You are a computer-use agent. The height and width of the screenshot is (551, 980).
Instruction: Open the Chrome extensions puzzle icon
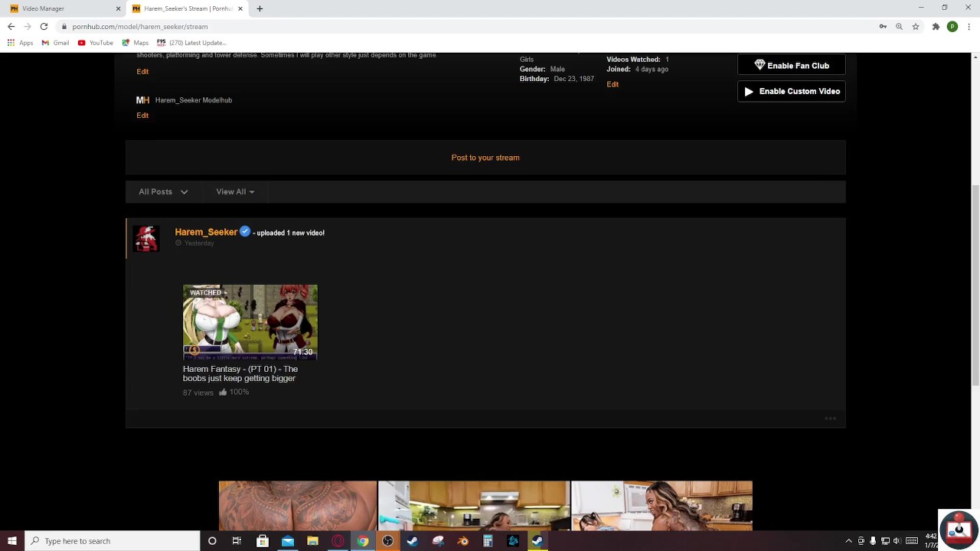tap(936, 27)
